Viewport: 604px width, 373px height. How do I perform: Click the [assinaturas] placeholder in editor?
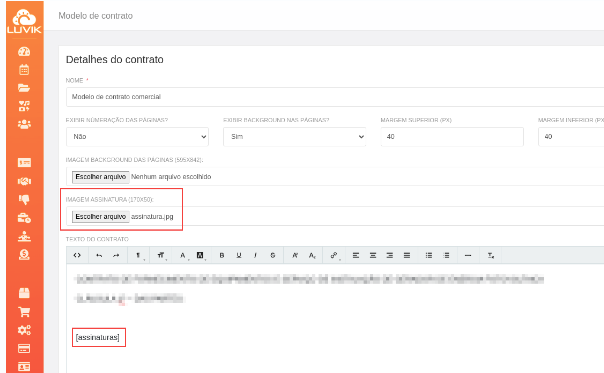click(98, 338)
